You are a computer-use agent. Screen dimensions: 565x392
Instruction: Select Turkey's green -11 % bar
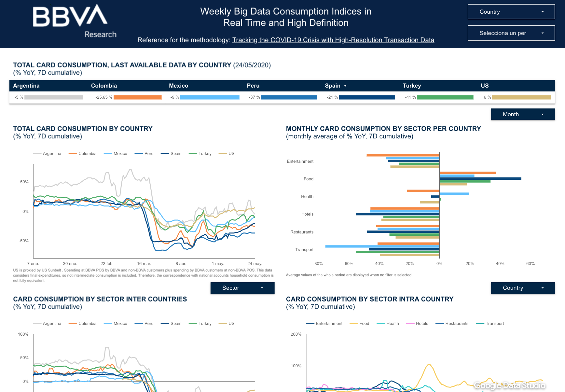click(x=445, y=97)
